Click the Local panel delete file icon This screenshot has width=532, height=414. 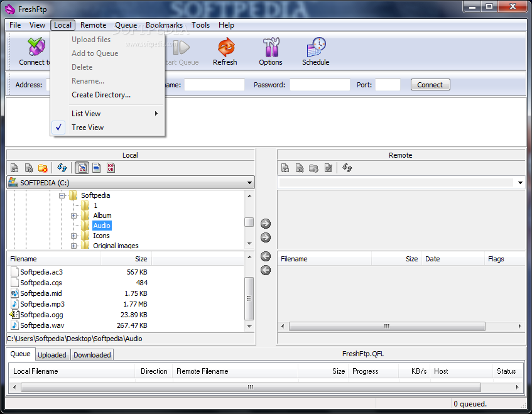29,168
